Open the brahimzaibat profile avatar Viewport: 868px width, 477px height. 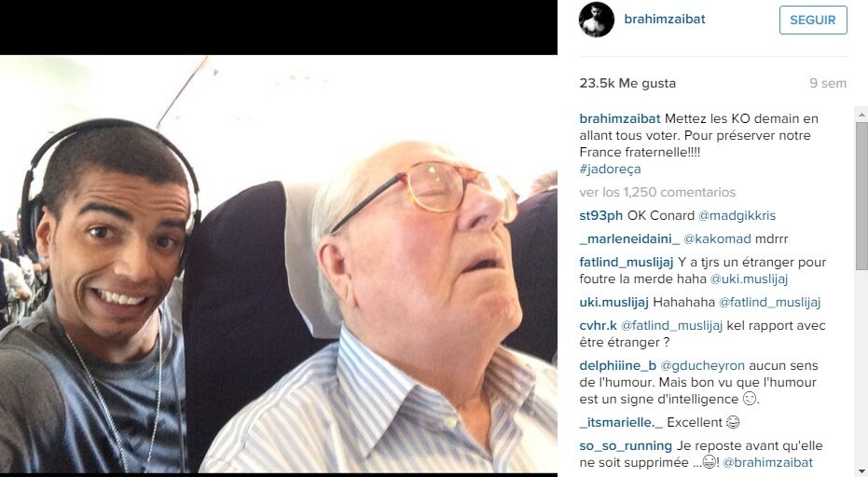[597, 20]
